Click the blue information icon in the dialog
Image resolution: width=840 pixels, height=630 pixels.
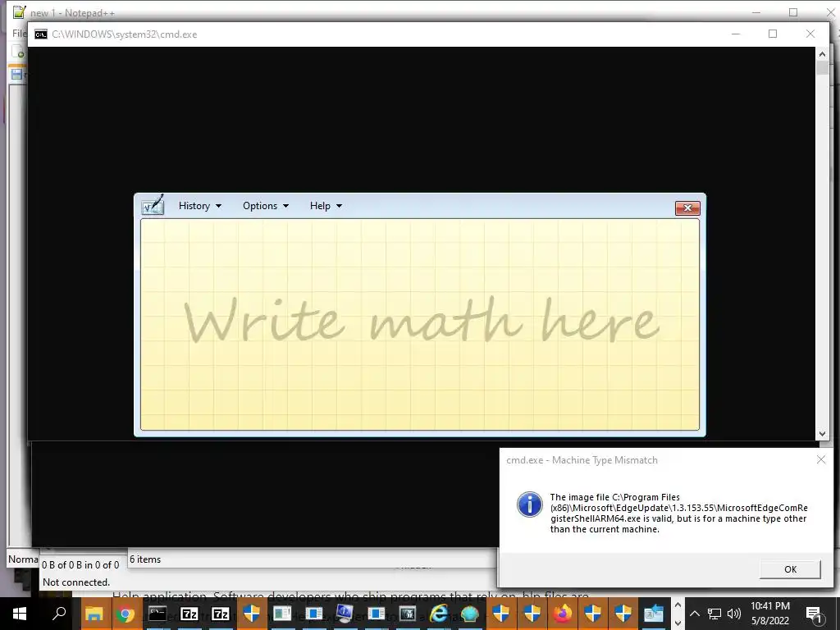[x=529, y=504]
